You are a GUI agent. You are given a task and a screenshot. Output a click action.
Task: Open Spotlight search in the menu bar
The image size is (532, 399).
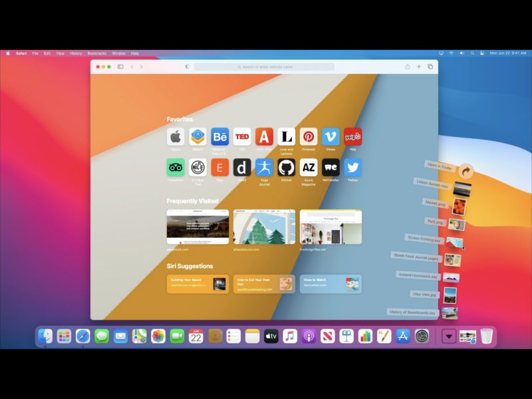(472, 53)
